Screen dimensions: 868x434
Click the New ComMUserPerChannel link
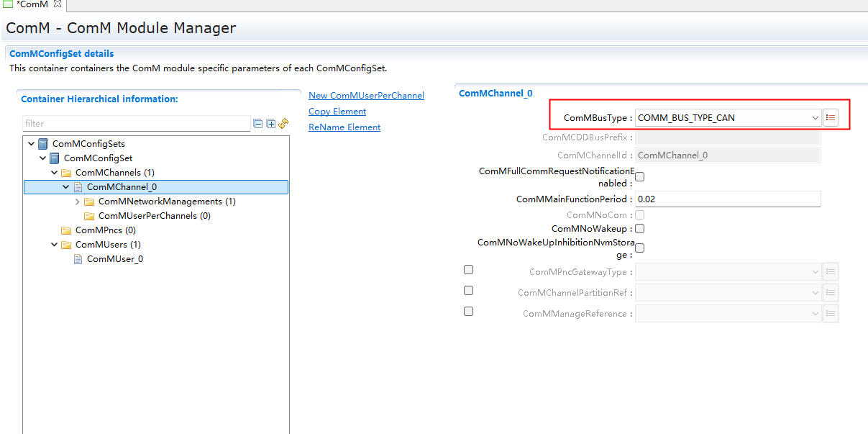[x=366, y=96]
